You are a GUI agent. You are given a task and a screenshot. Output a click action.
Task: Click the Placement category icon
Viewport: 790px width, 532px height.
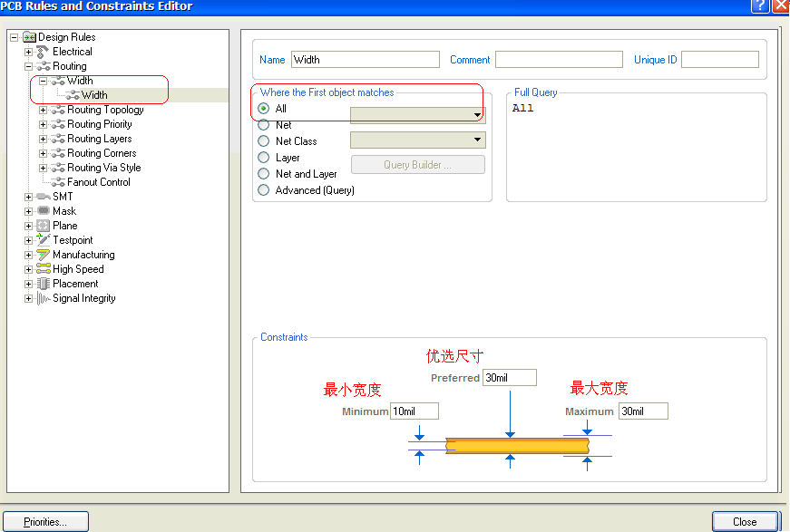click(44, 284)
